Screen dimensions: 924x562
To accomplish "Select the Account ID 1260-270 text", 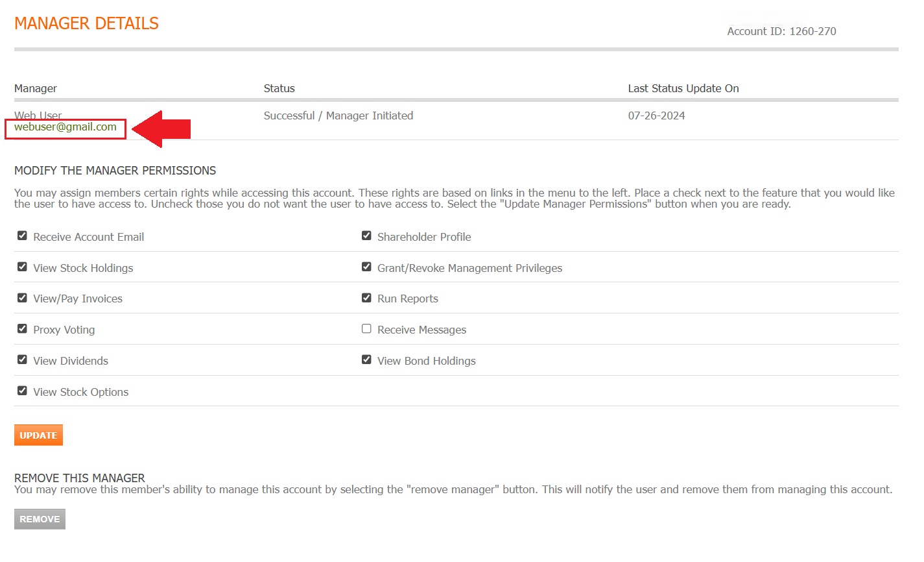I will 781,31.
